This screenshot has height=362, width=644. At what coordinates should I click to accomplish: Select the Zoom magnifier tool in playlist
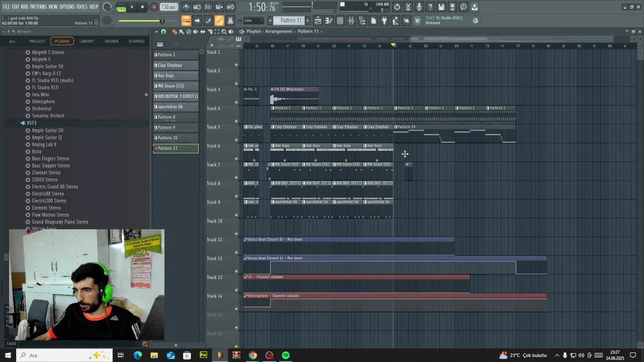click(224, 32)
